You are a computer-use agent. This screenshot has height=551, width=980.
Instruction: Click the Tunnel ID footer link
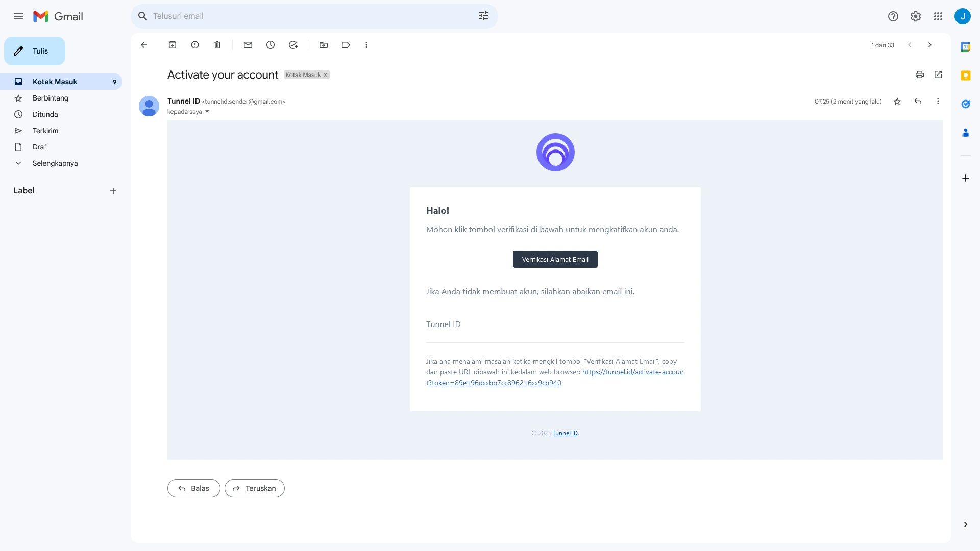565,433
